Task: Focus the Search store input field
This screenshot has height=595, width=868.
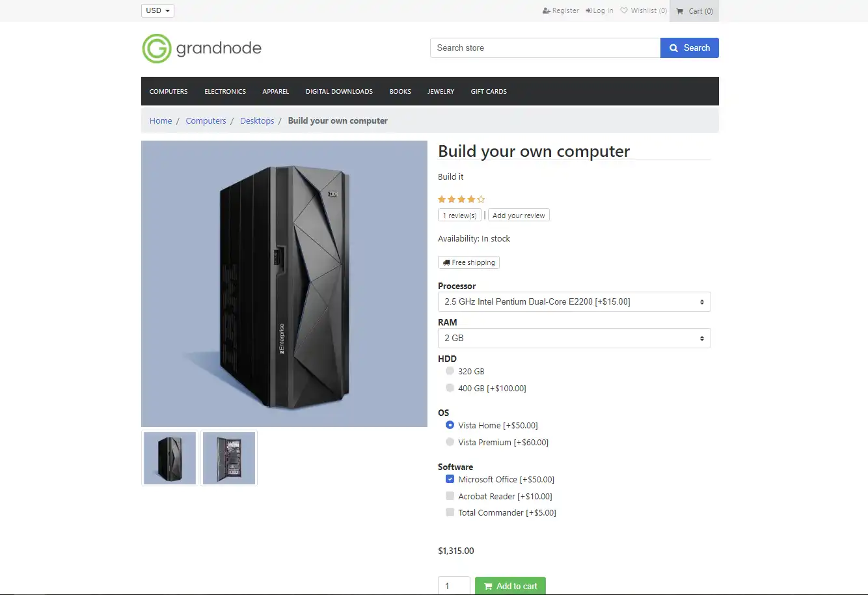Action: pyautogui.click(x=545, y=48)
